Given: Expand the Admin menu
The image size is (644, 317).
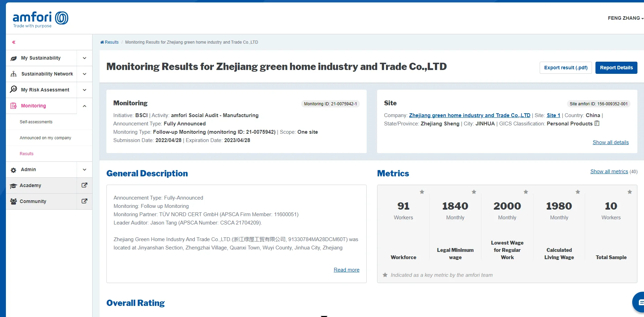Looking at the screenshot, I should coord(85,170).
